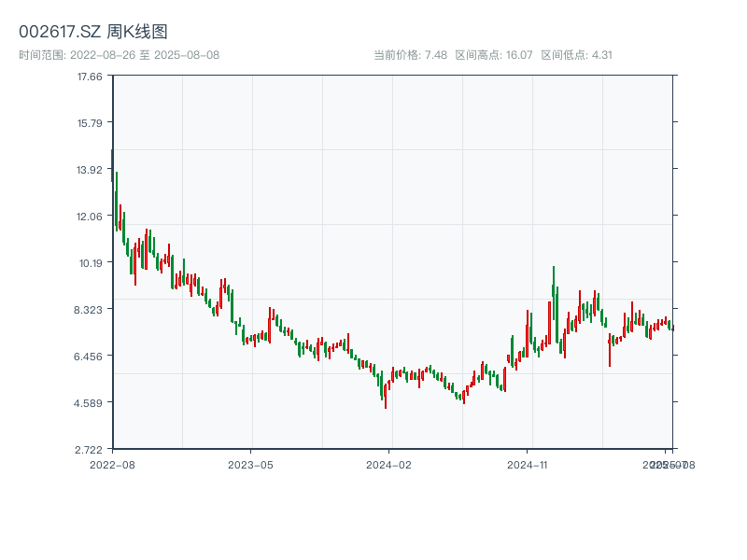
Task: Click the 15.79 y-axis price label
Action: [x=90, y=123]
